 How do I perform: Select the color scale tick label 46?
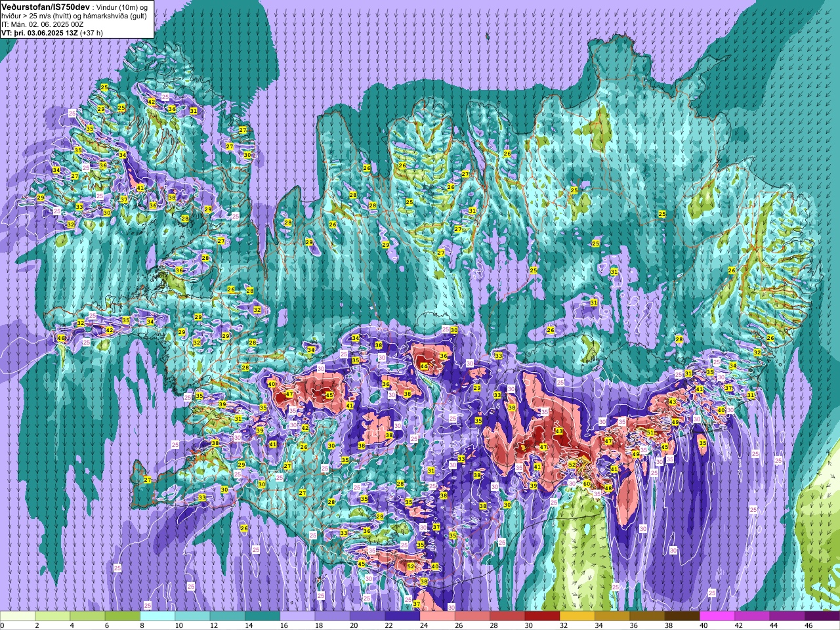tap(808, 625)
